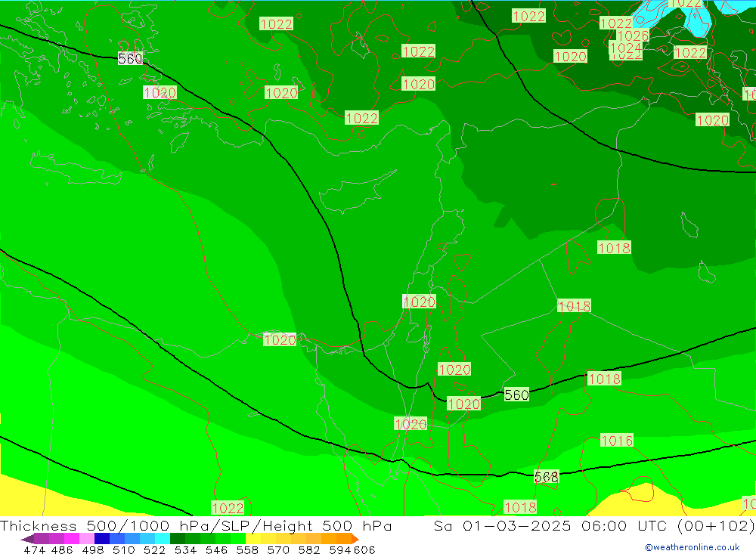Click legend value '474'
Viewport: 756px width, 554px height.
coord(34,549)
